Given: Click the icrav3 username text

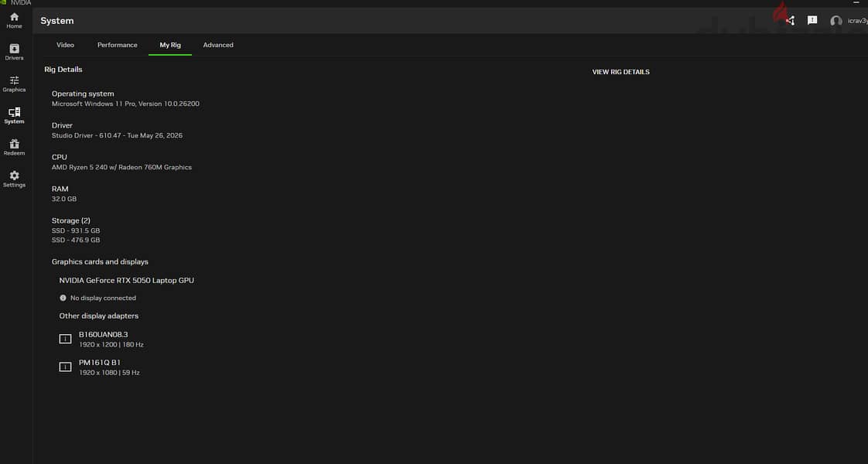Looking at the screenshot, I should [857, 21].
